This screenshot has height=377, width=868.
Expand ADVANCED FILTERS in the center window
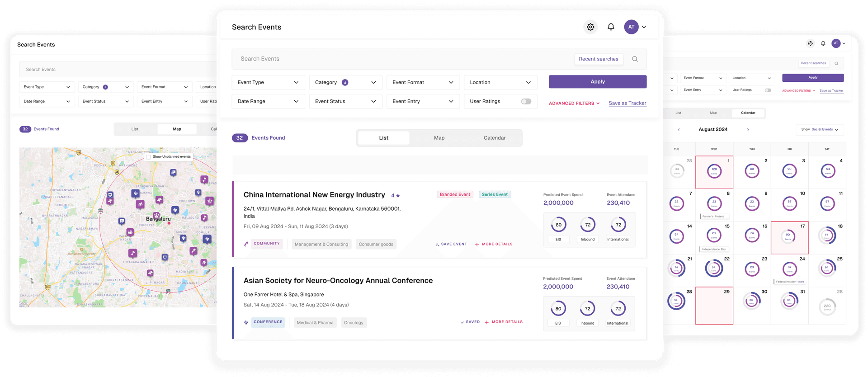pos(574,104)
